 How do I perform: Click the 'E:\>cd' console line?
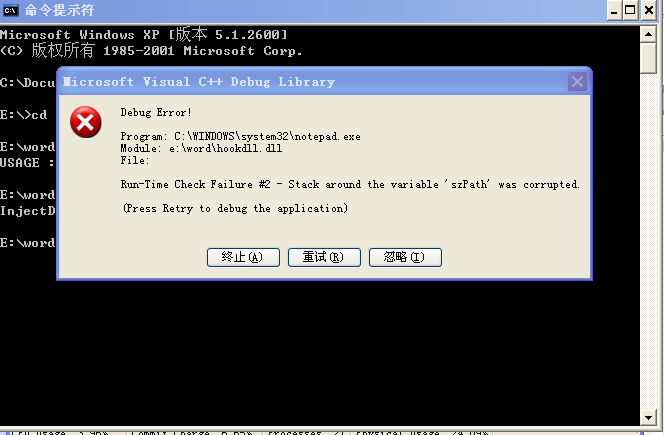pyautogui.click(x=24, y=115)
